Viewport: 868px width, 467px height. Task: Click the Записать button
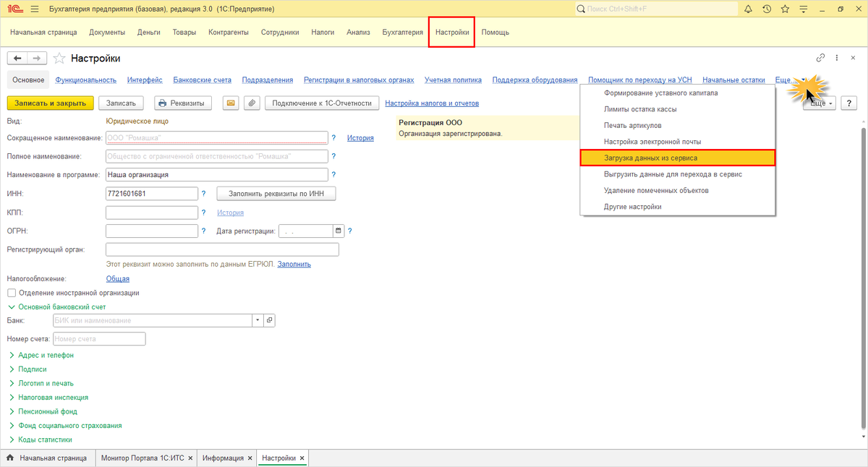point(122,103)
